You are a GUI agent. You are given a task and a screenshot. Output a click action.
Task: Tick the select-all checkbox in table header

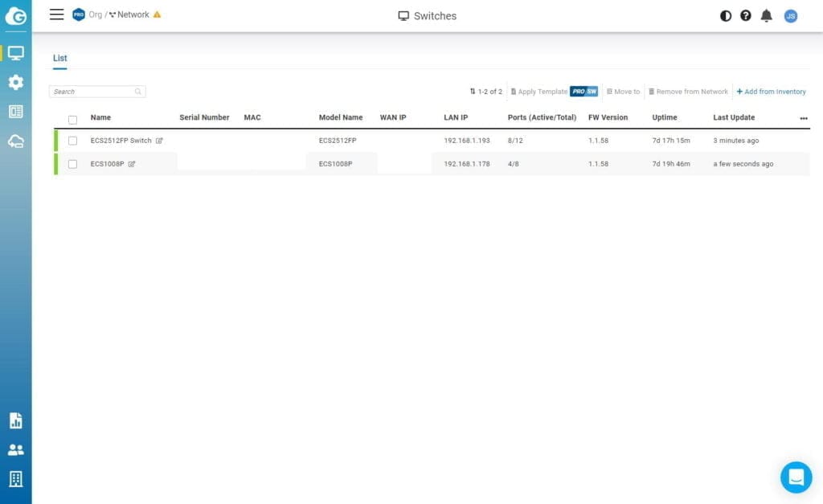point(73,119)
